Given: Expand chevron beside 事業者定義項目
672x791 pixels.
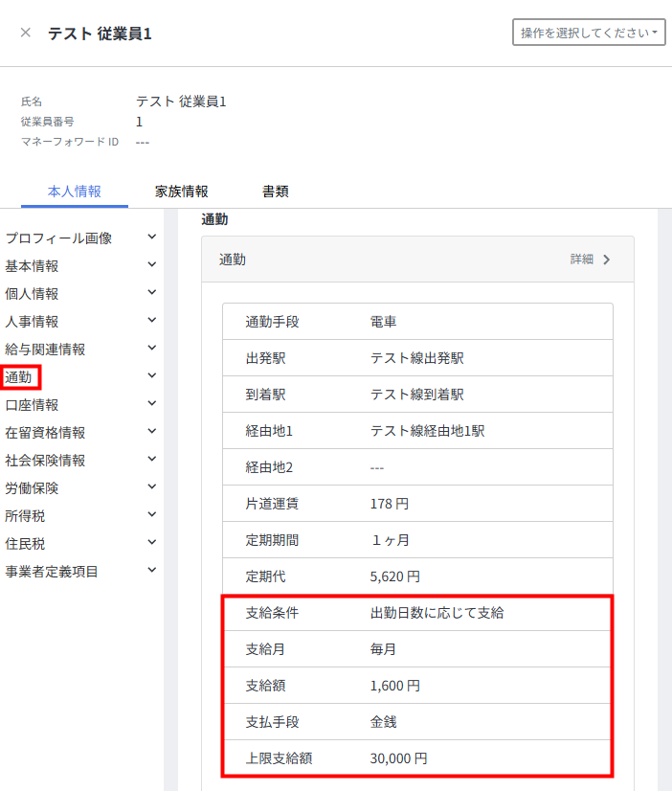Looking at the screenshot, I should (152, 571).
